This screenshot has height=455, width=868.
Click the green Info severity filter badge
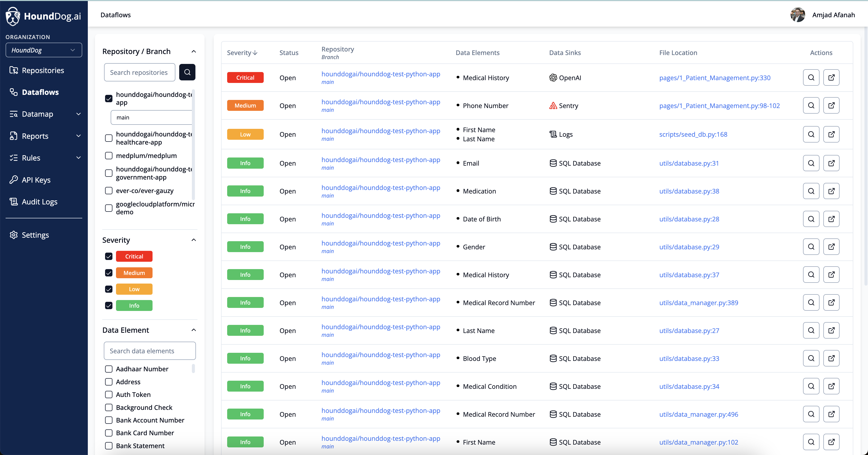point(134,305)
